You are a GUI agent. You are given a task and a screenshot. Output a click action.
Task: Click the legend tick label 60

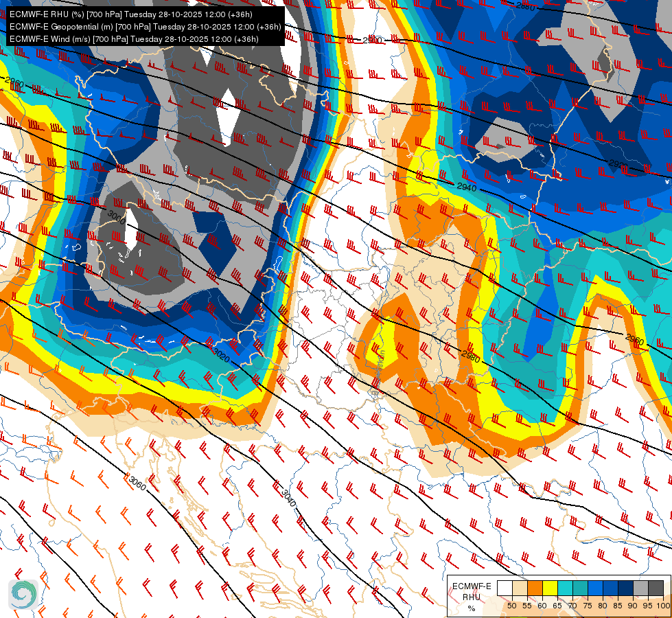[x=542, y=606]
